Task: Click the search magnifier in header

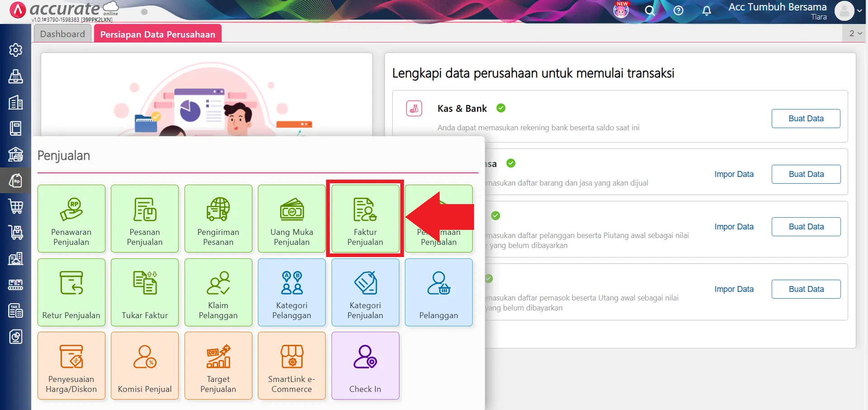Action: coord(650,10)
